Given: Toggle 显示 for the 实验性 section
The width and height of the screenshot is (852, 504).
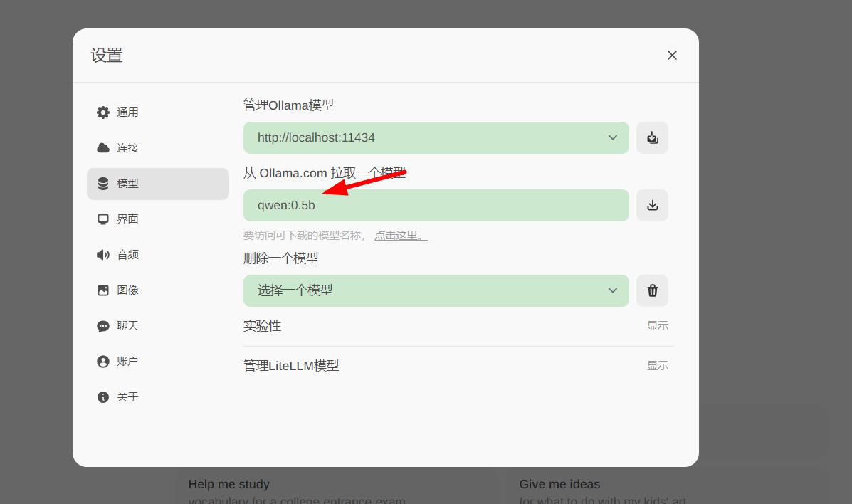Looking at the screenshot, I should tap(658, 325).
